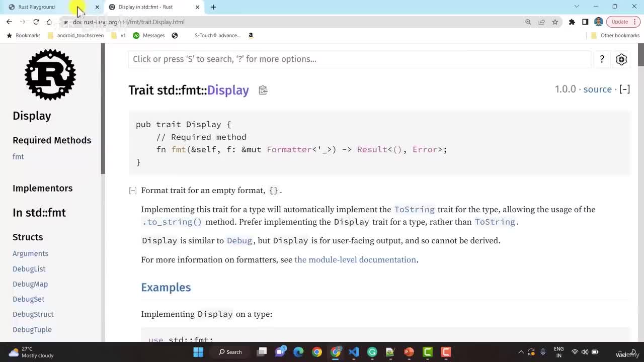Open the Other bookmarks folder
Image resolution: width=644 pixels, height=362 pixels.
[615, 36]
